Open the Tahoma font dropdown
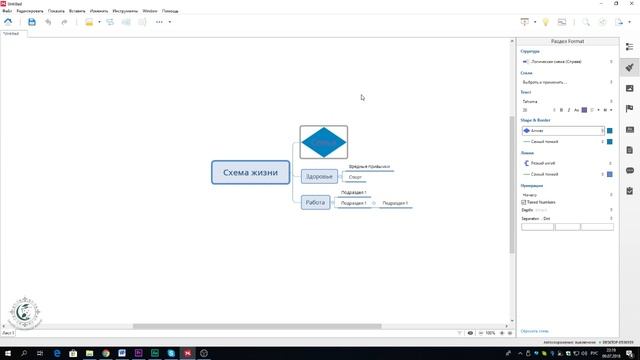640x360 pixels. [567, 102]
